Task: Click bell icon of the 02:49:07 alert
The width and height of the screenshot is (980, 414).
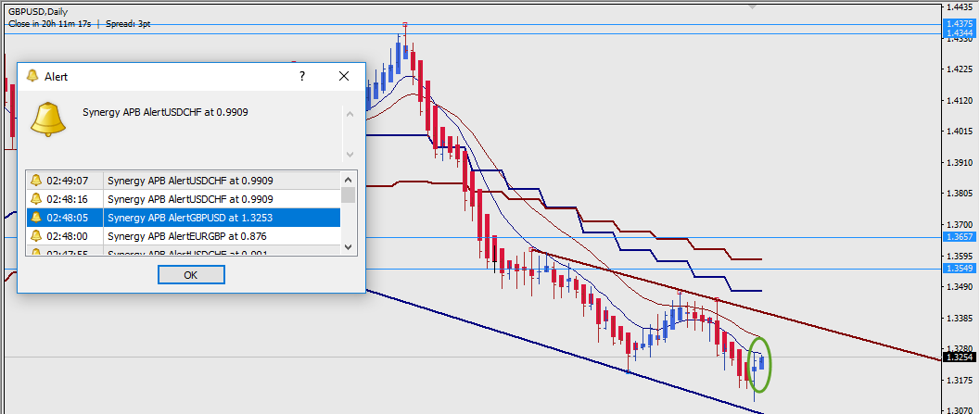Action: point(36,181)
